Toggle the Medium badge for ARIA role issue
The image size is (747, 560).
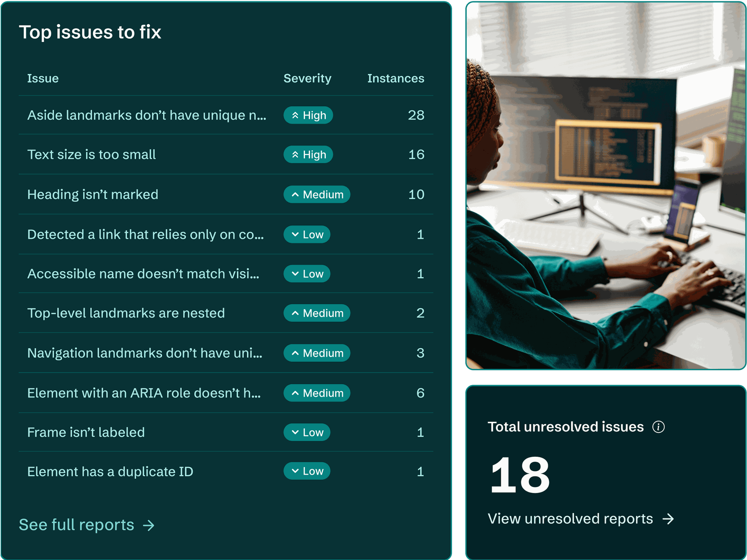[317, 393]
